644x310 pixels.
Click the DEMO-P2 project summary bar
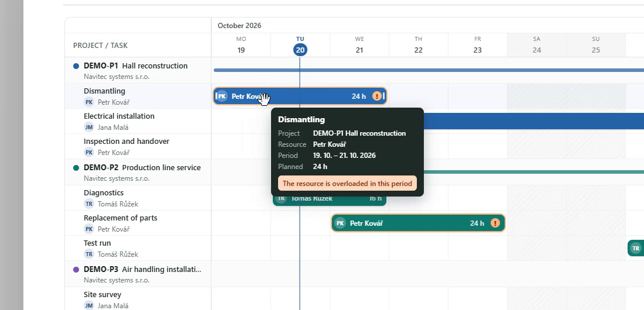(x=533, y=172)
